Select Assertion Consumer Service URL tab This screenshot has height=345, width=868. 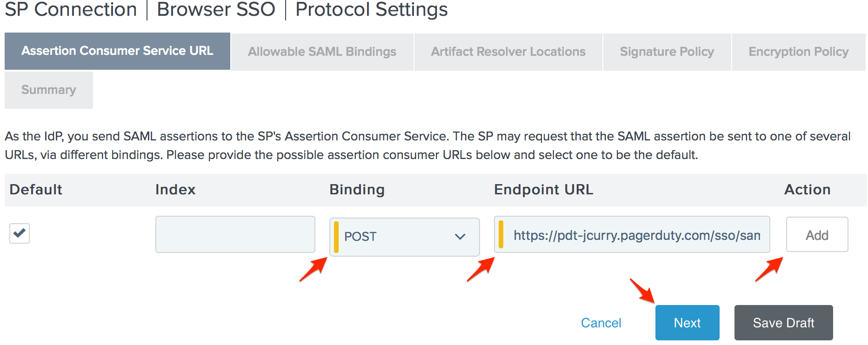point(117,51)
